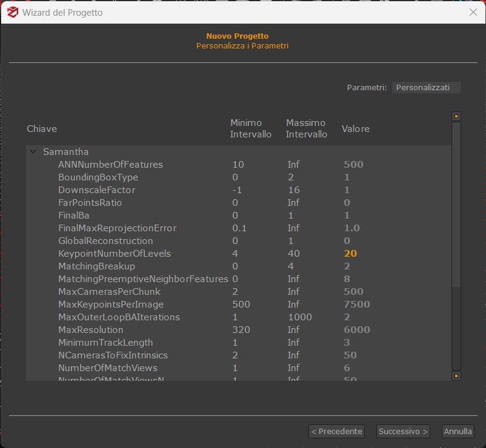Select the NCamerasToFixIntrinsics parameter row
The width and height of the screenshot is (486, 448).
(239, 355)
